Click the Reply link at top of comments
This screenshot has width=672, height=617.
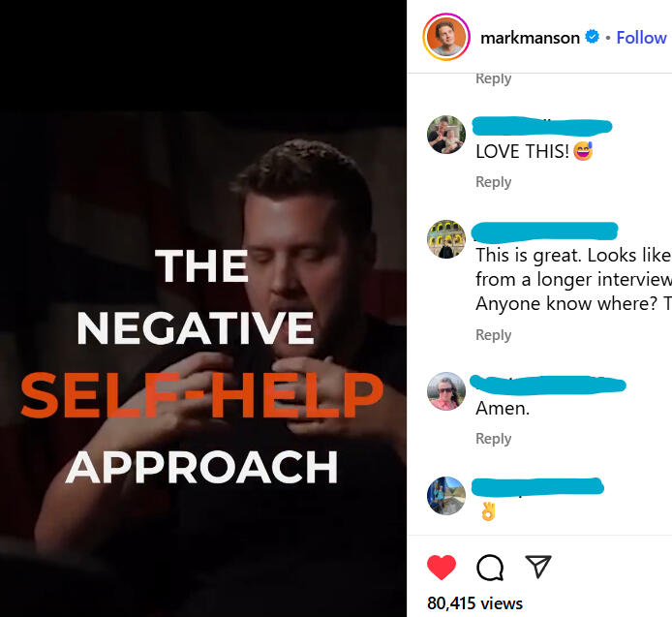coord(493,78)
